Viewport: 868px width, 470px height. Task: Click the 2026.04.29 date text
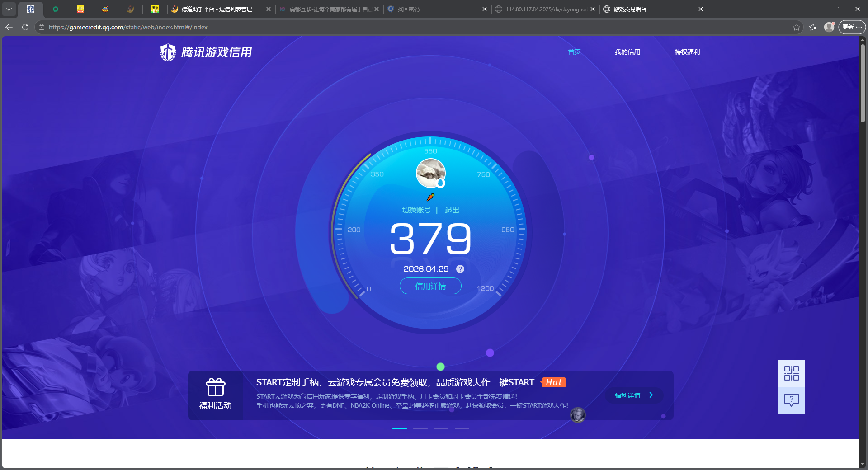[426, 269]
